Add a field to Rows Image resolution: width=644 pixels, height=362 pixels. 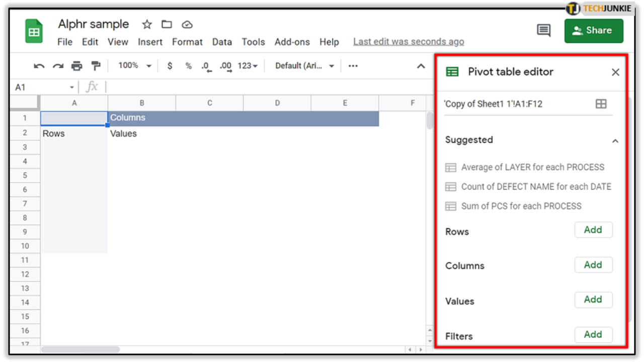[x=593, y=230]
